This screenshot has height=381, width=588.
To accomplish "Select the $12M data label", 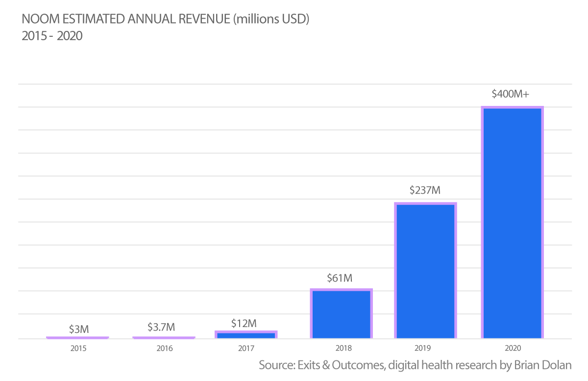I will pyautogui.click(x=244, y=323).
